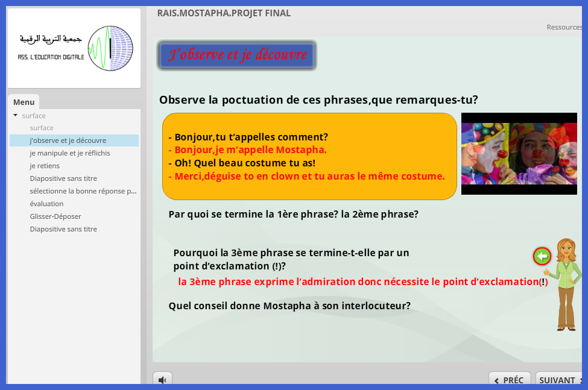Click the red answer about l'admiration

coord(363,281)
